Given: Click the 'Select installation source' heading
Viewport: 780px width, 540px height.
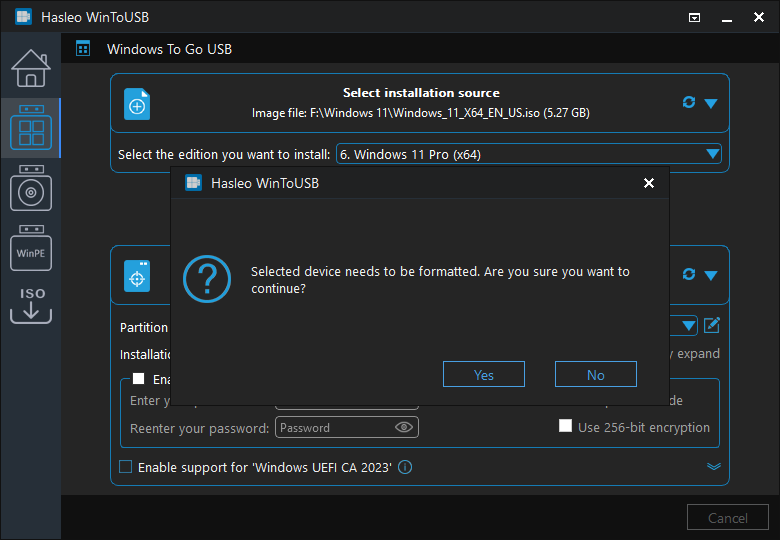Looking at the screenshot, I should pyautogui.click(x=421, y=92).
